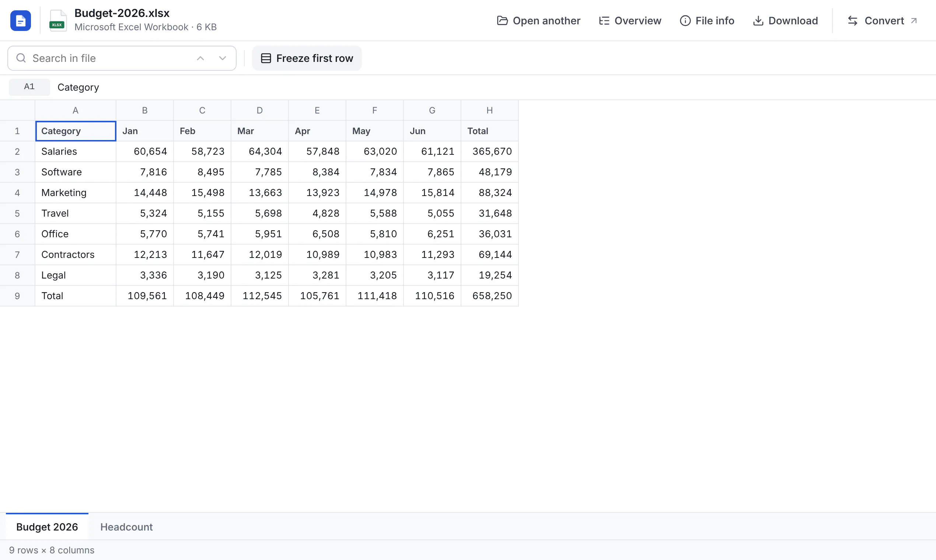Click the Budget-2026.xlsx file name
This screenshot has height=560, width=936.
pyautogui.click(x=122, y=13)
